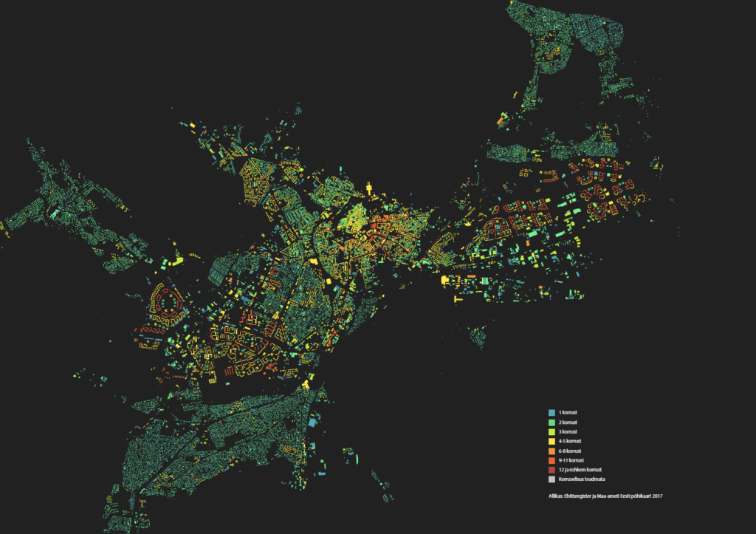
Task: Click the '3 korrust' legend label
Action: (568, 432)
